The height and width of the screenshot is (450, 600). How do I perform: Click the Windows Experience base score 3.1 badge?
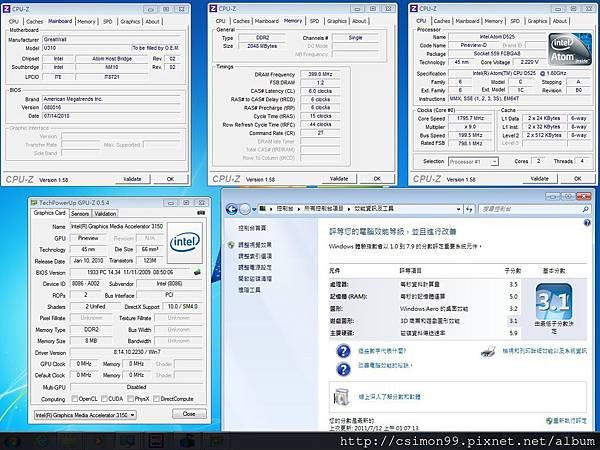coord(554,302)
